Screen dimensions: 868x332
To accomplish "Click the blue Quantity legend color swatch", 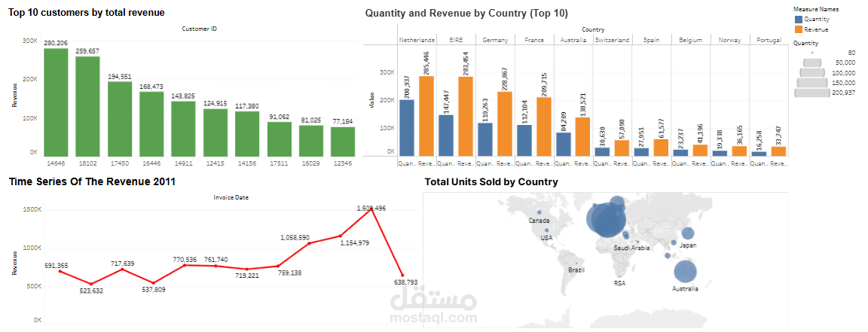I will (798, 19).
